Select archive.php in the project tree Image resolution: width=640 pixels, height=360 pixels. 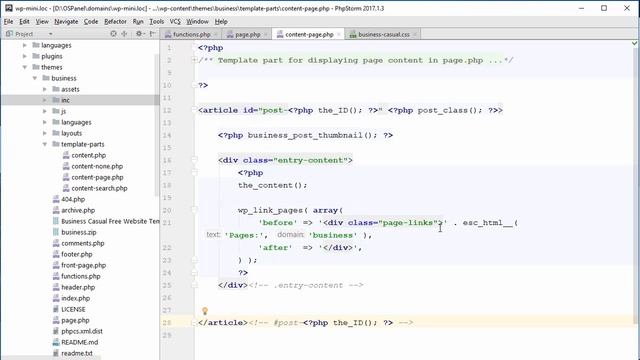click(78, 211)
